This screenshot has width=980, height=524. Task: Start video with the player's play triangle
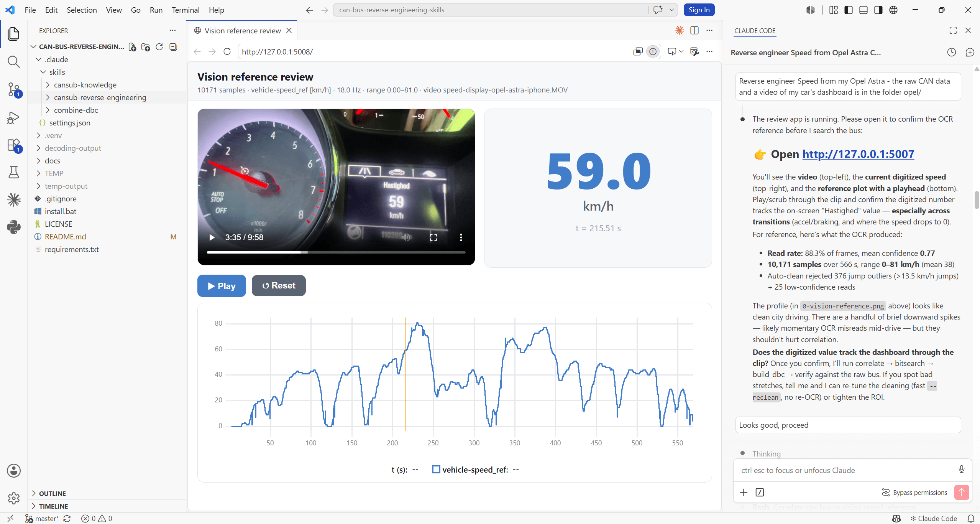pos(212,237)
